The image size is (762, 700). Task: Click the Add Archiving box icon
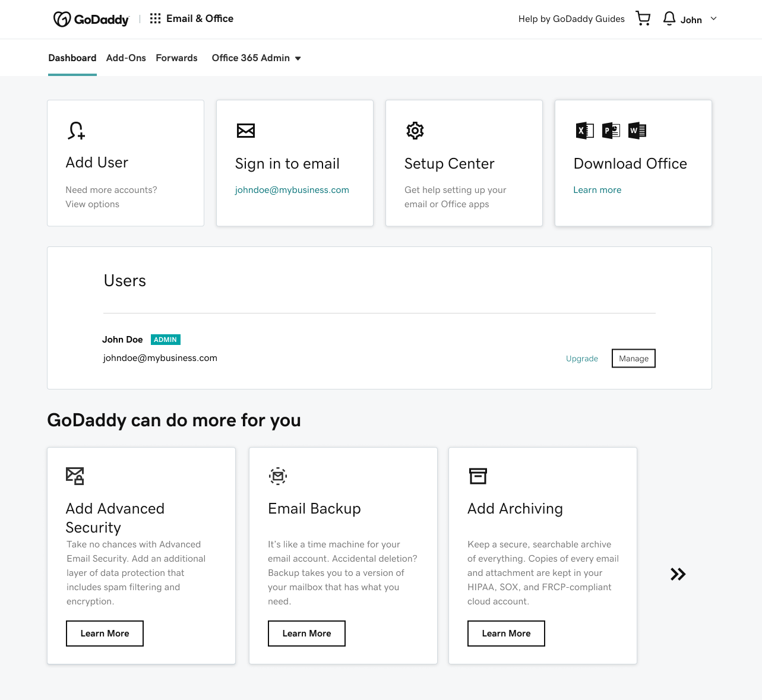[x=478, y=476]
